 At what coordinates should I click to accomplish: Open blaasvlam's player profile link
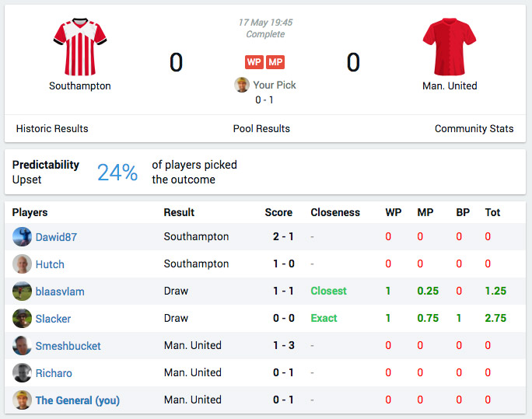click(60, 292)
